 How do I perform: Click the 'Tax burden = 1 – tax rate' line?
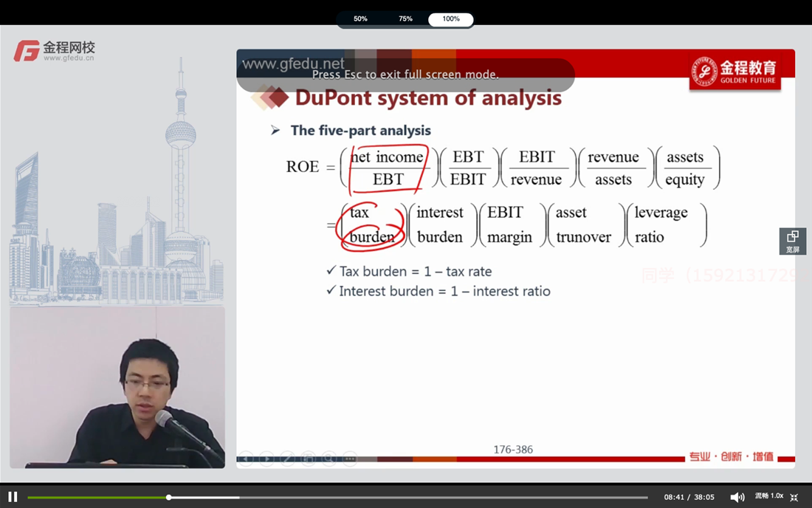click(x=416, y=271)
